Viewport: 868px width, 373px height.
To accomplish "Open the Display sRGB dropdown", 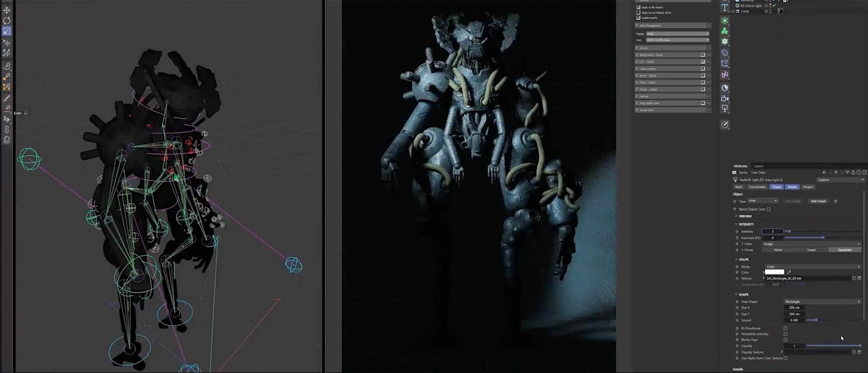I will [x=678, y=34].
